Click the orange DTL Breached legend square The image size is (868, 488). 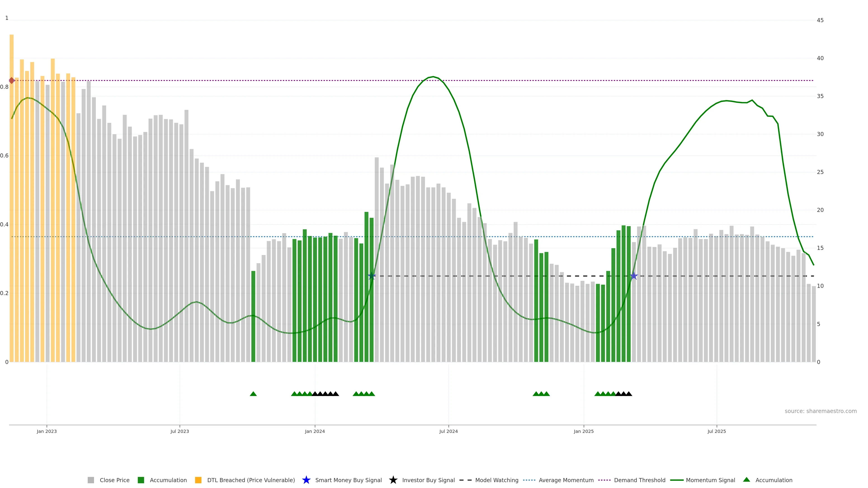[x=198, y=480]
